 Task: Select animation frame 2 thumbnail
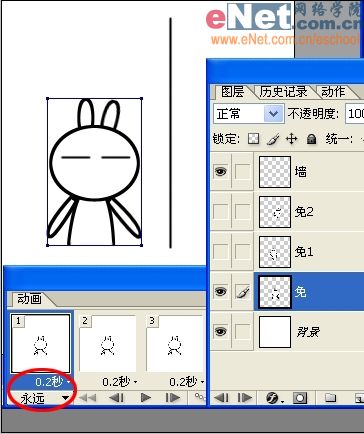pyautogui.click(x=108, y=343)
